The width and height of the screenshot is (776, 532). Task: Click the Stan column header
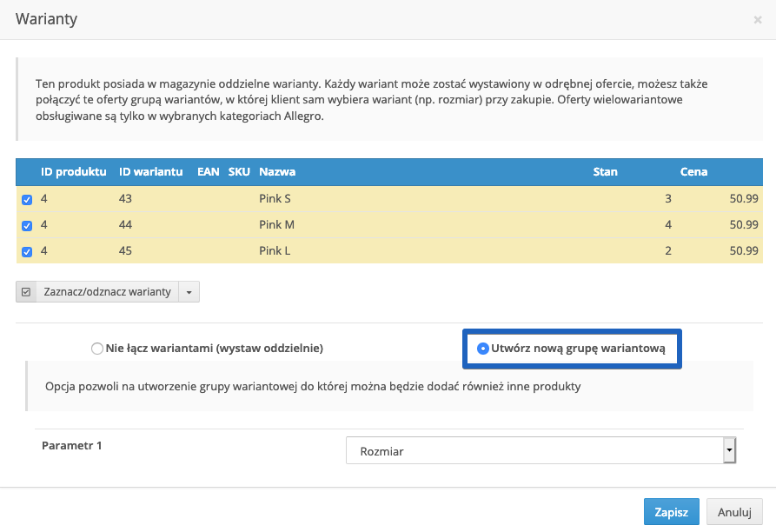coord(605,171)
